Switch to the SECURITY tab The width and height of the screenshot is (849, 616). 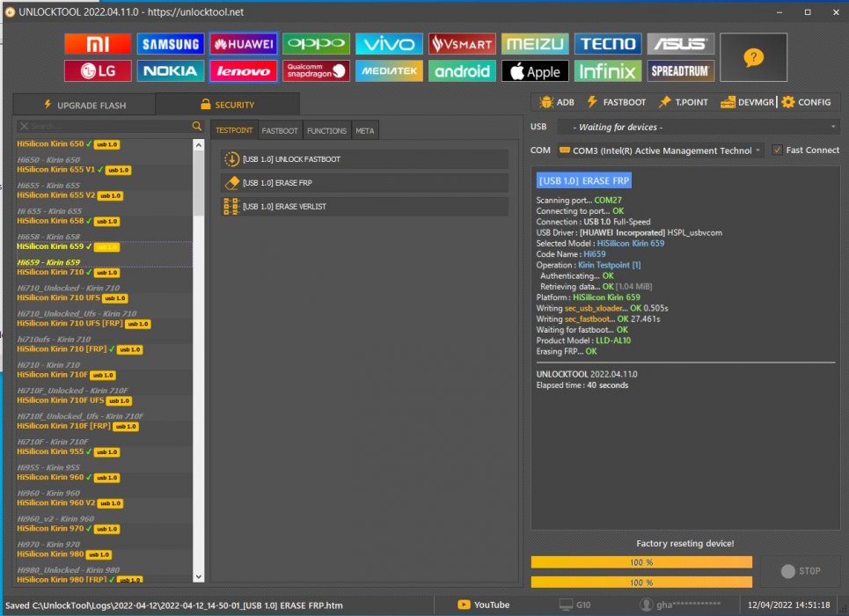[x=227, y=105]
